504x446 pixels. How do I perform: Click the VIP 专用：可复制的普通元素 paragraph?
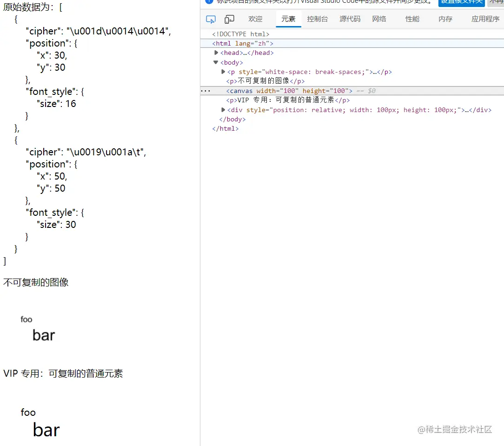click(63, 373)
